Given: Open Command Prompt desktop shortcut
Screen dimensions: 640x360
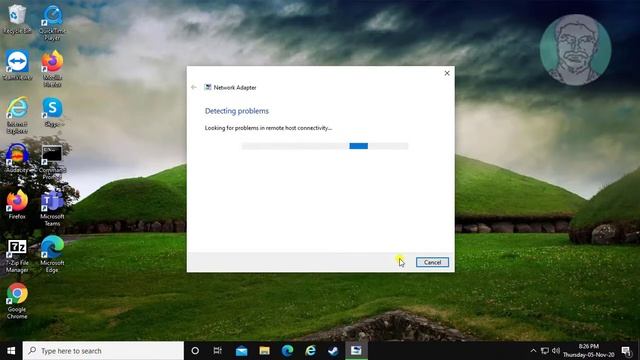Looking at the screenshot, I should point(52,162).
